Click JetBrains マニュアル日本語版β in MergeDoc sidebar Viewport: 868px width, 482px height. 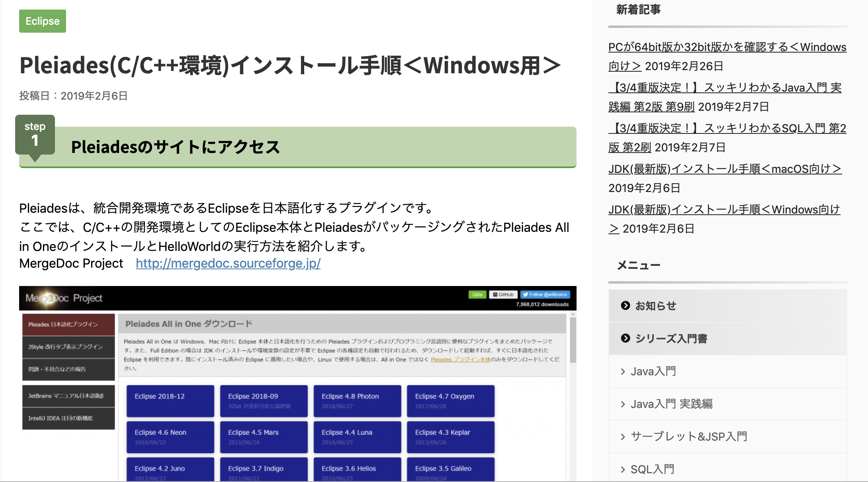pos(68,396)
